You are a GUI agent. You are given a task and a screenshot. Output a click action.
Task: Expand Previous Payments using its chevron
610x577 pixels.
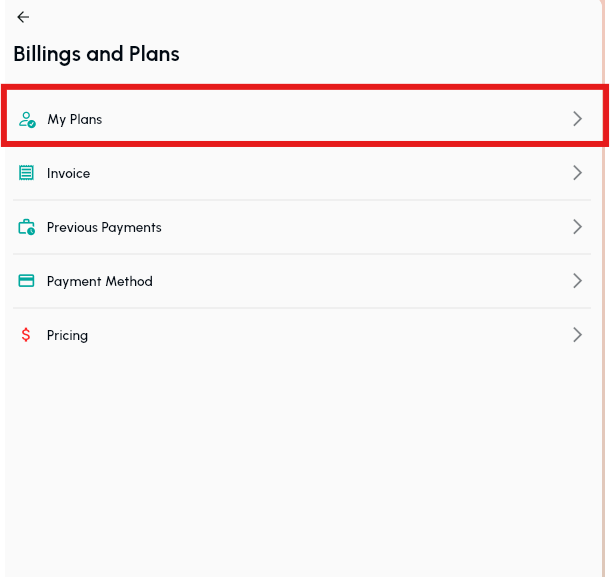point(577,227)
